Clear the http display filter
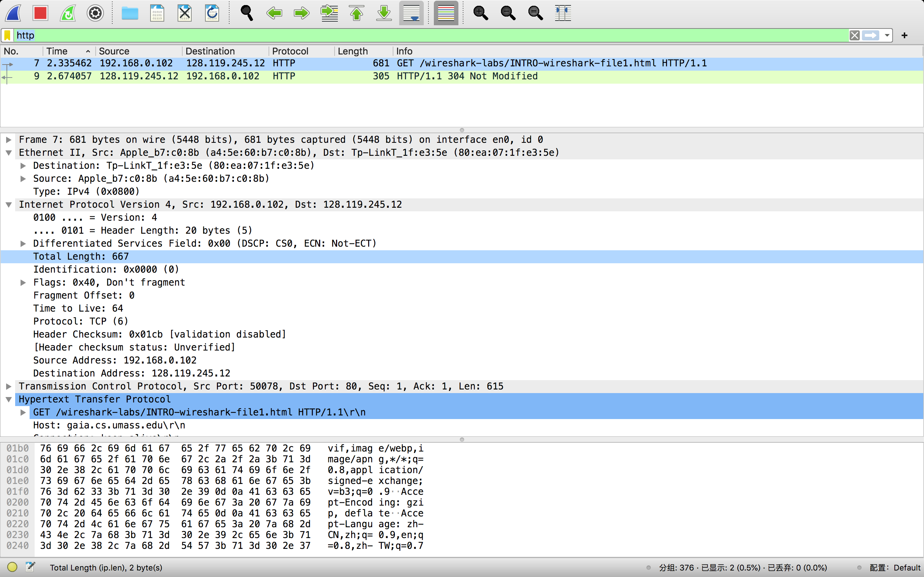924x577 pixels. 854,35
